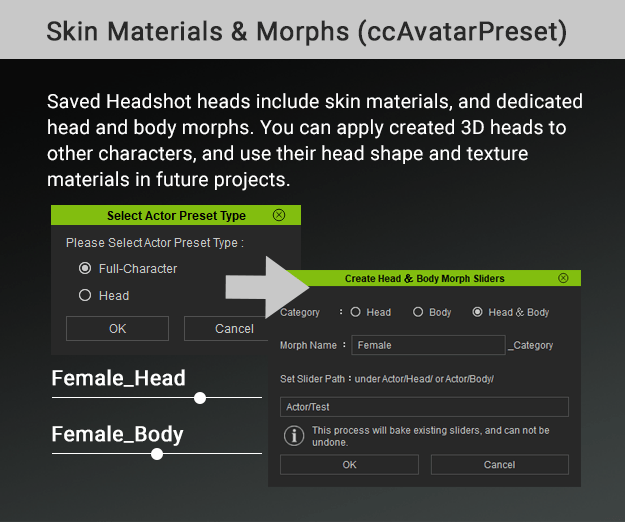Set morph Category to Head

click(355, 312)
